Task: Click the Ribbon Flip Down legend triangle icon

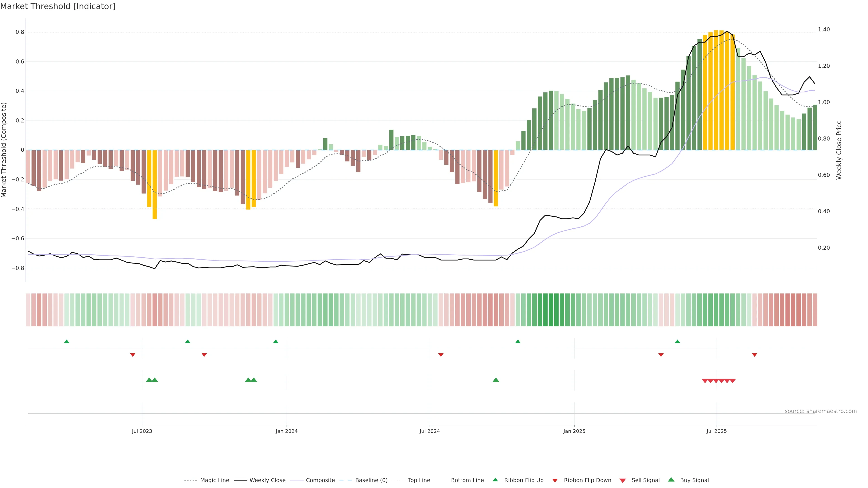Action: tap(555, 480)
